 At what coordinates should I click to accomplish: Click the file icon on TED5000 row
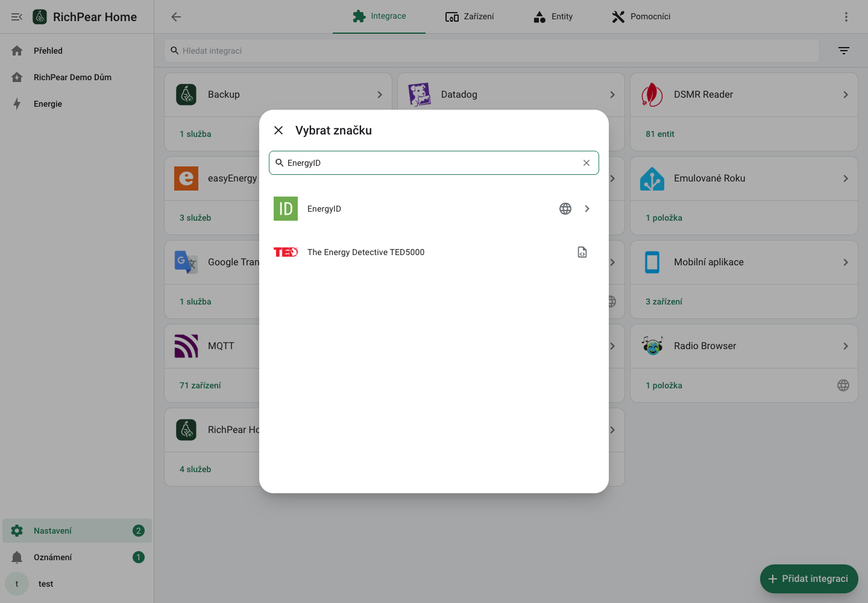tap(582, 252)
